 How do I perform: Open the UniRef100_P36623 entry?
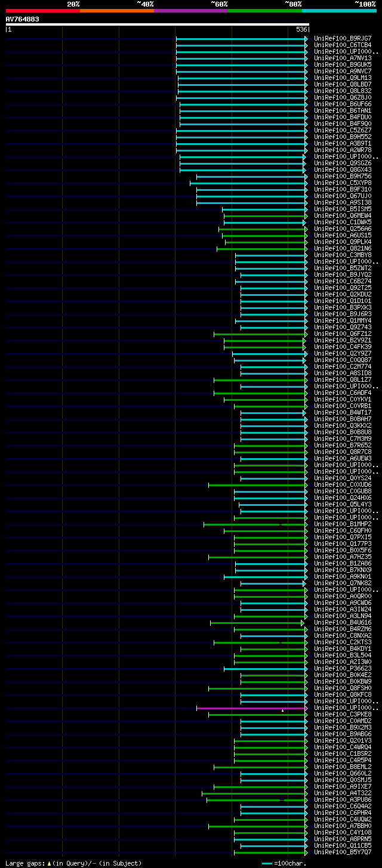click(343, 668)
